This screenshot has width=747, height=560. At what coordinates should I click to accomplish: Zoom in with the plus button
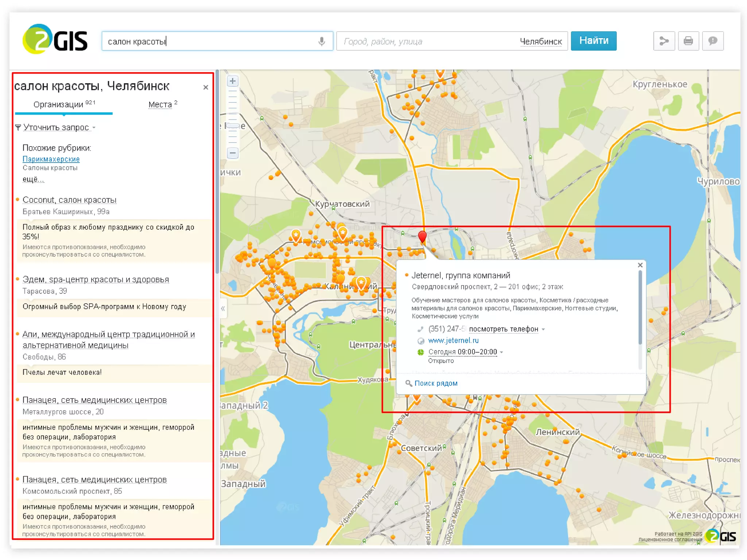pyautogui.click(x=233, y=81)
